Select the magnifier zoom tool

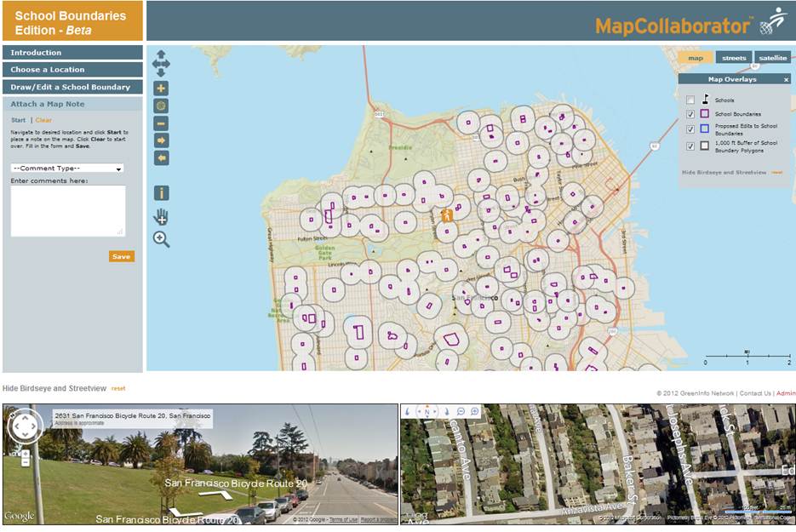(x=162, y=239)
